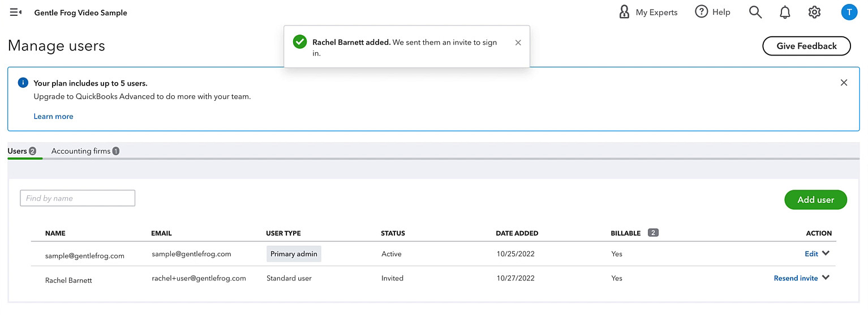Switch to the Accounting firms tab
Screen dimensions: 868x315
[x=85, y=151]
